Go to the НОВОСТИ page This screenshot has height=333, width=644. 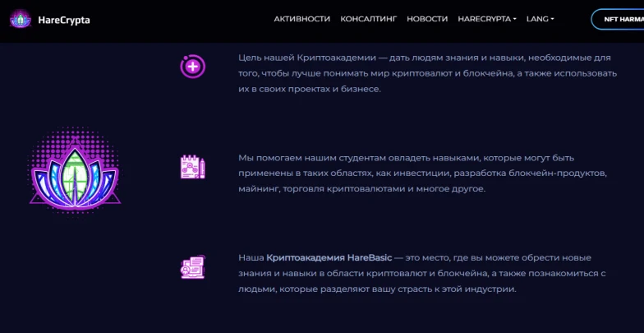[x=427, y=19]
